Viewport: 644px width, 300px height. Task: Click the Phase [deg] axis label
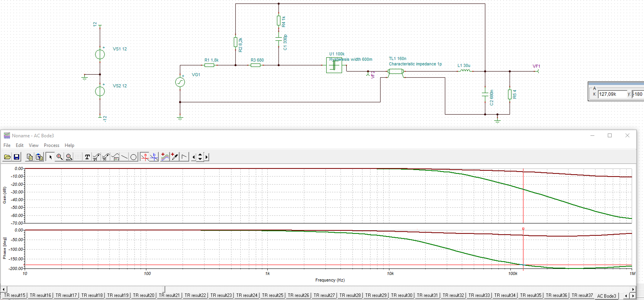tap(5, 248)
